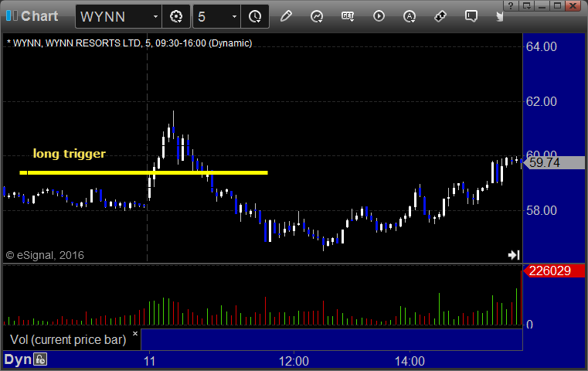Screen dimensions: 588x371
Task: Open the alerts 'A' circle icon
Action: (x=410, y=16)
